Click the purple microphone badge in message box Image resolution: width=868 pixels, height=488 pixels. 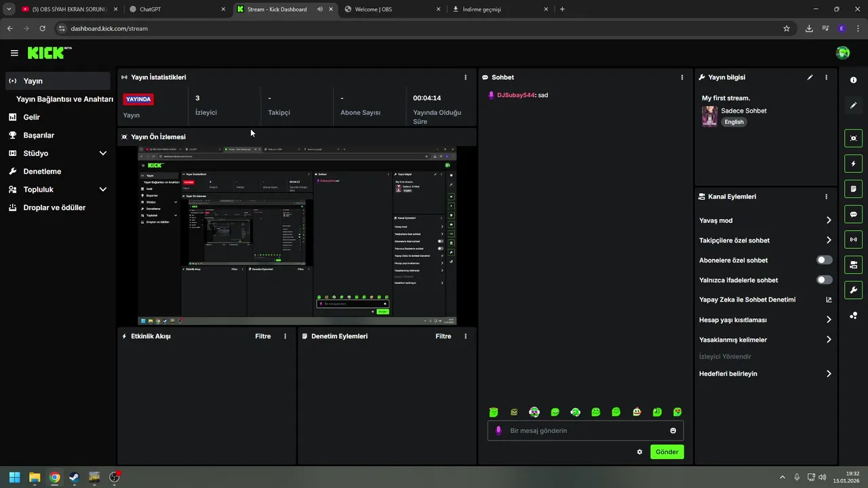coord(499,430)
